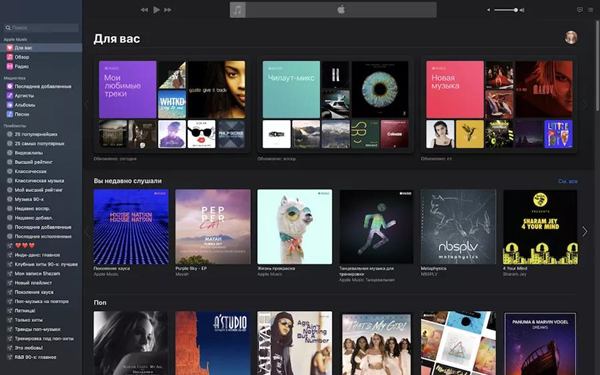Open the Metaphysics album cover by NBSPLV
This screenshot has width=600, height=375.
click(x=458, y=227)
